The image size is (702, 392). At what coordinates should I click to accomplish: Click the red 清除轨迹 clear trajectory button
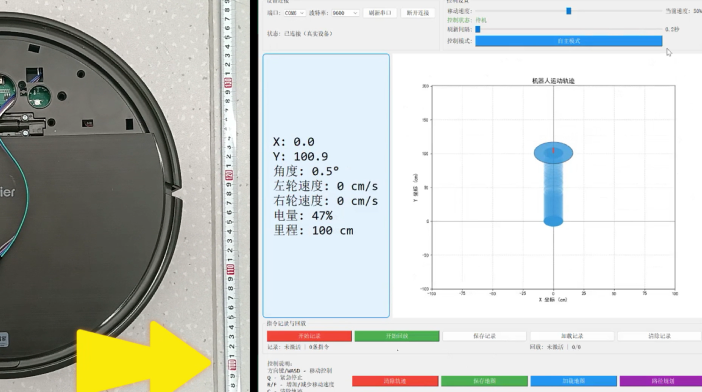point(395,381)
